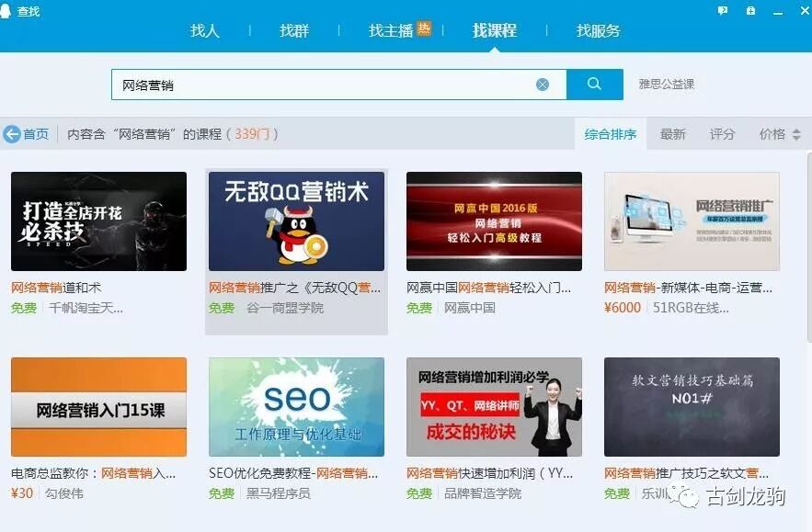Click the add icon in the window title bar
This screenshot has width=812, height=532.
pos(749,11)
